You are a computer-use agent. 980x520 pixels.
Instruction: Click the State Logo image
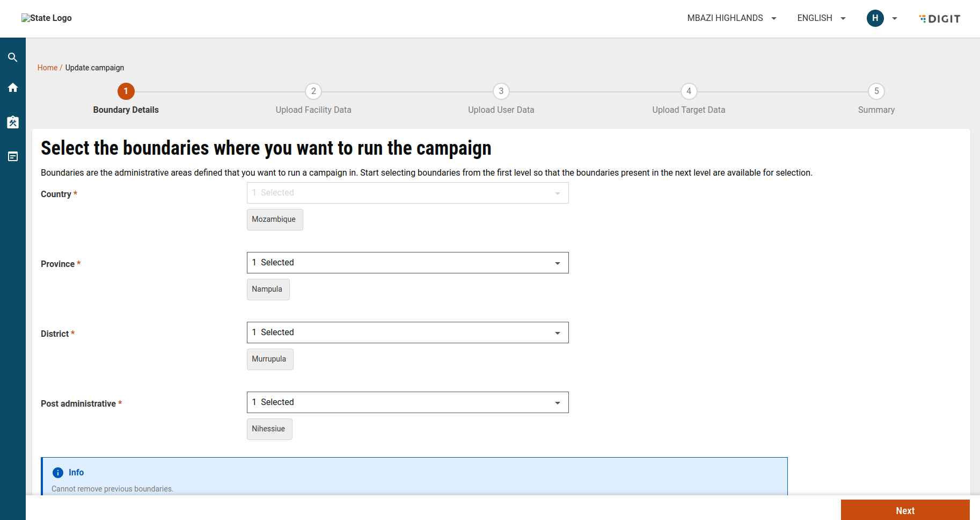click(x=47, y=18)
